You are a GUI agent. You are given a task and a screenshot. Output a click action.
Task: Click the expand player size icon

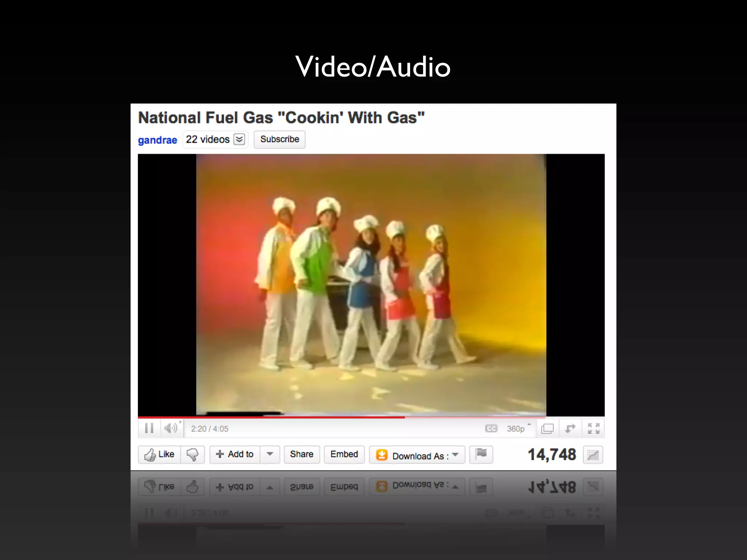[570, 428]
